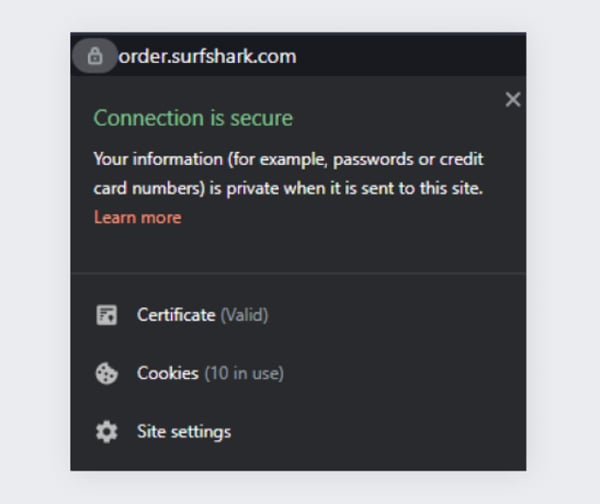Viewport: 600px width, 504px height.
Task: Click the "surfshark.com" domain portion of the URL
Action: click(x=230, y=56)
